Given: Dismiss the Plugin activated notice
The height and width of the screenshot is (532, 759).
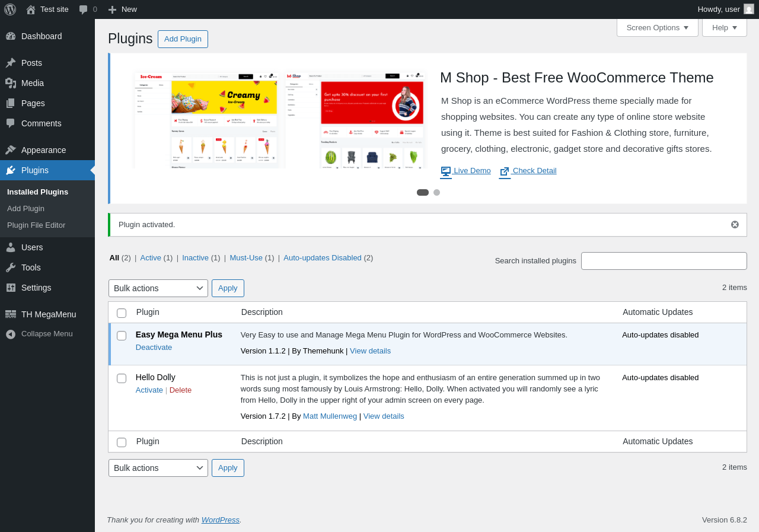Looking at the screenshot, I should [735, 224].
